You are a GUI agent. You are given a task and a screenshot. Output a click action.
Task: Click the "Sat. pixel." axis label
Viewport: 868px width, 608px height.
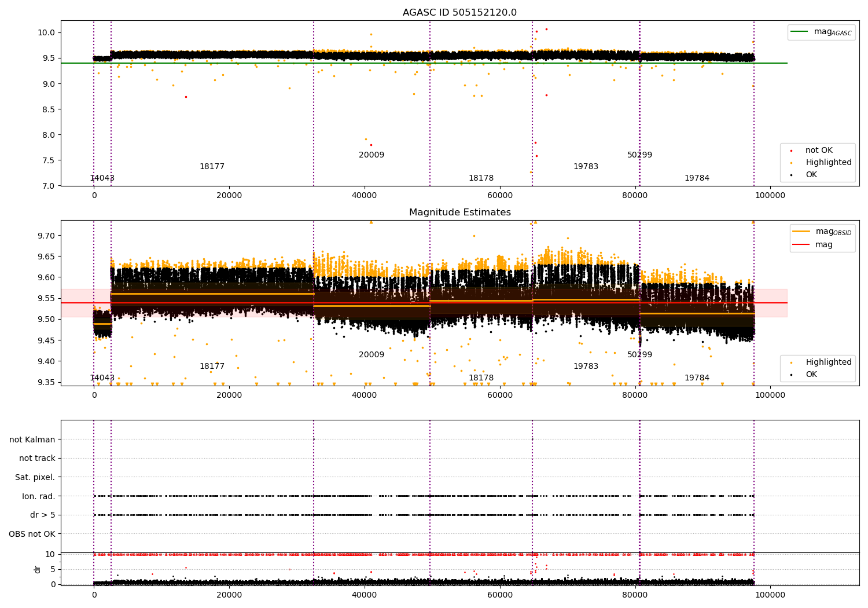click(35, 478)
